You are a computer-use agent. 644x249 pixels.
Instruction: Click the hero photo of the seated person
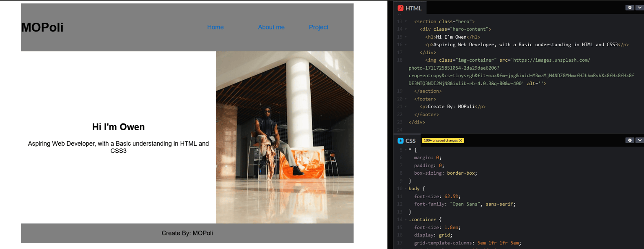coord(285,137)
